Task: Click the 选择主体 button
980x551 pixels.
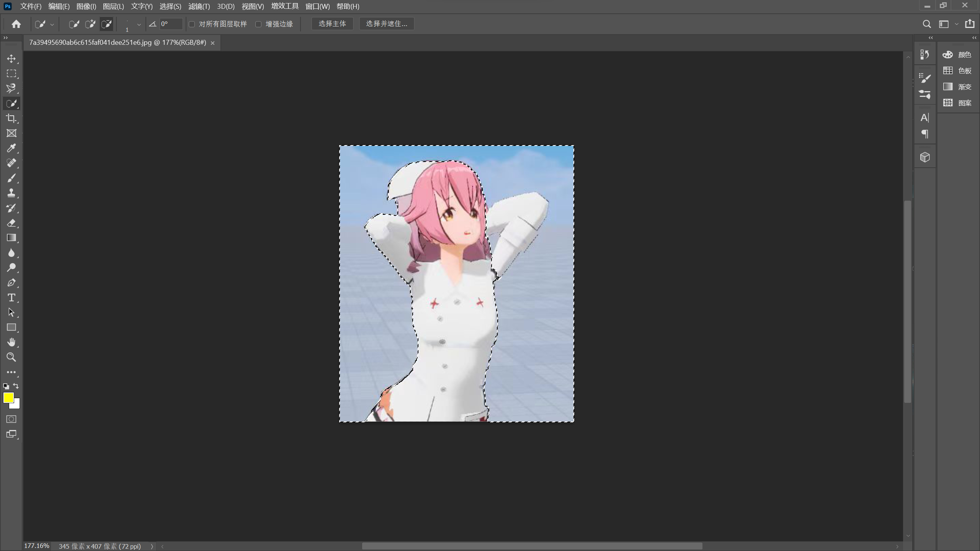Action: [x=332, y=24]
